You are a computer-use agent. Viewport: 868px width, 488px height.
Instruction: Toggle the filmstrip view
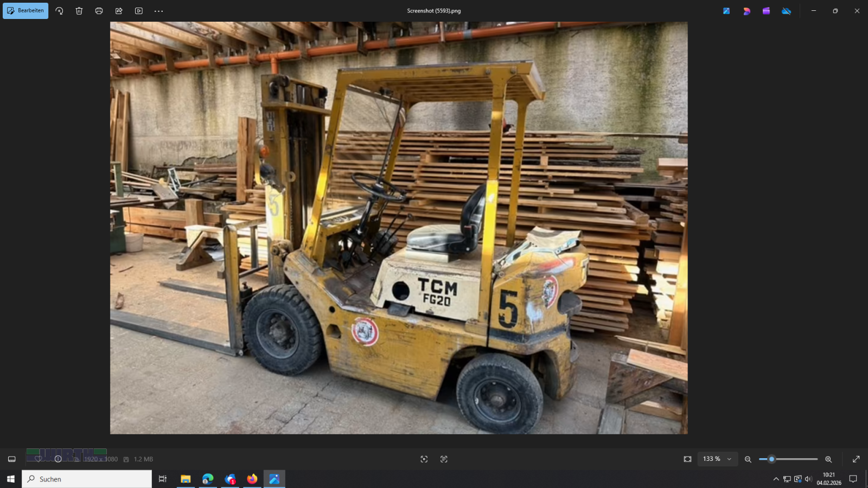11,459
